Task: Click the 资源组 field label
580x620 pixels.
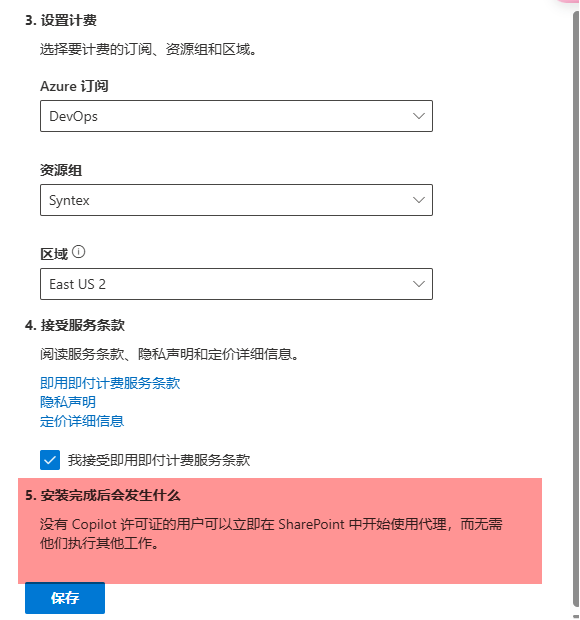Action: pyautogui.click(x=61, y=170)
